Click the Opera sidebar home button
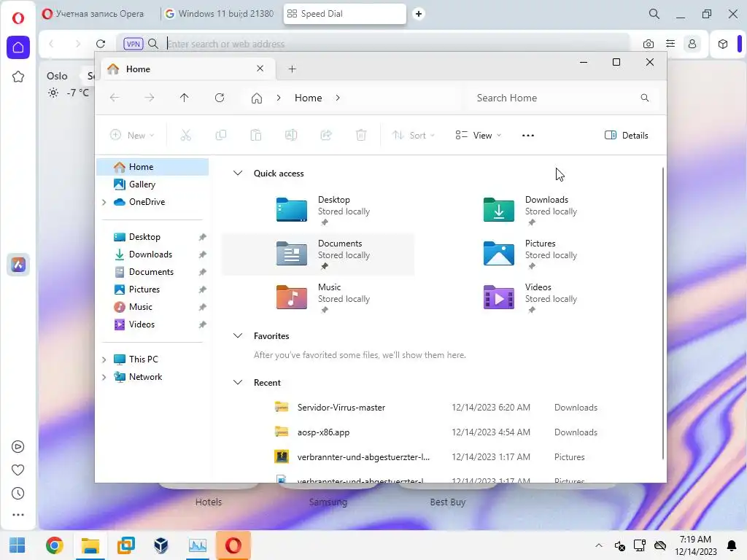Viewport: 747px width, 560px height. point(18,47)
